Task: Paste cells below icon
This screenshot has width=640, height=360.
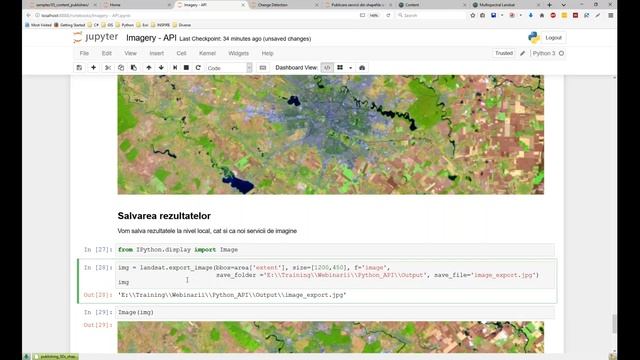Action: point(133,68)
